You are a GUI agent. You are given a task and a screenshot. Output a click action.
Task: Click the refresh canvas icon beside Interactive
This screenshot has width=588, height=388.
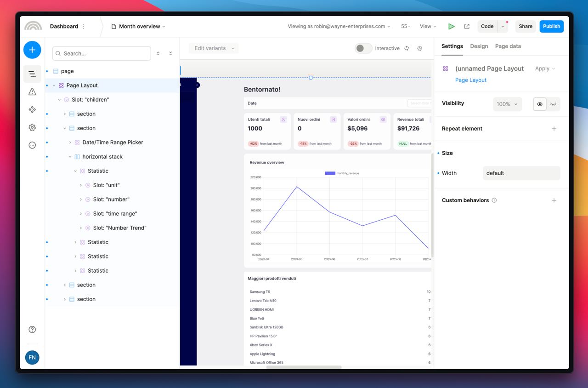[x=407, y=48]
